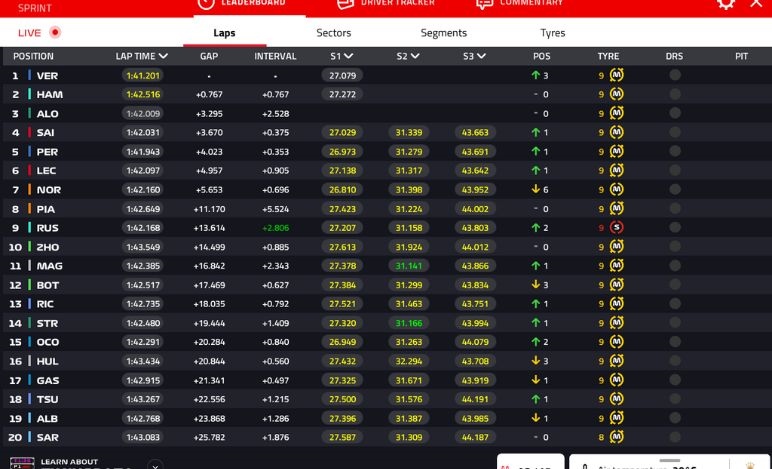Click the Learn About banner link

[68, 462]
